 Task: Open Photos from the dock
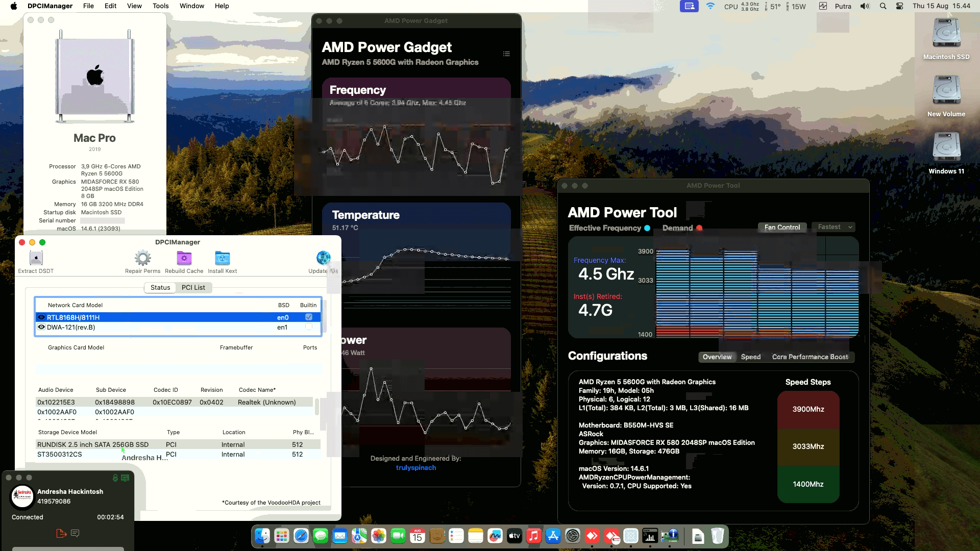point(379,536)
